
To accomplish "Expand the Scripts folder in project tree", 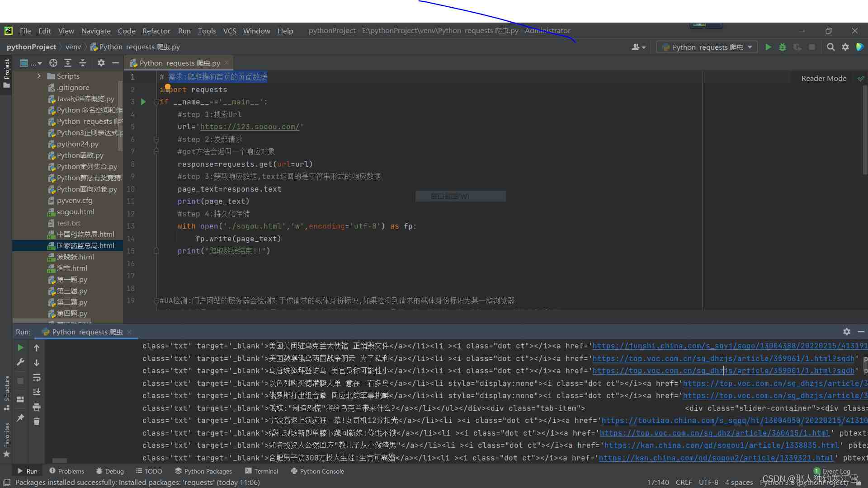I will pyautogui.click(x=39, y=75).
